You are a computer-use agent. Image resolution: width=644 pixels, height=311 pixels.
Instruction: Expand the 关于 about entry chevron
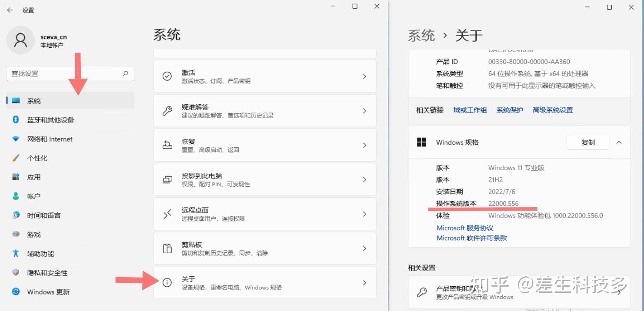click(364, 282)
